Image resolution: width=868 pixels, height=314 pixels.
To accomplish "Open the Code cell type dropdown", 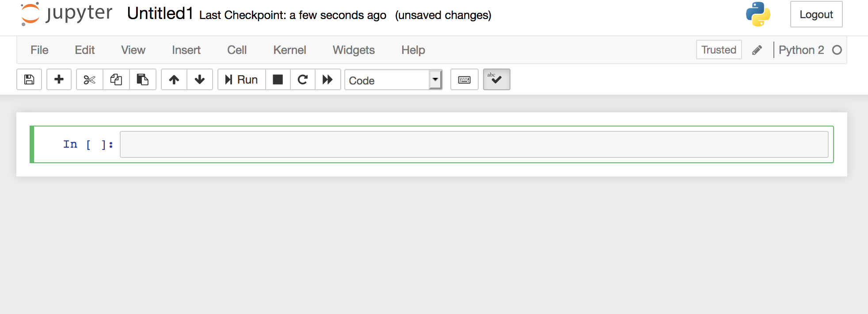I will (x=393, y=80).
